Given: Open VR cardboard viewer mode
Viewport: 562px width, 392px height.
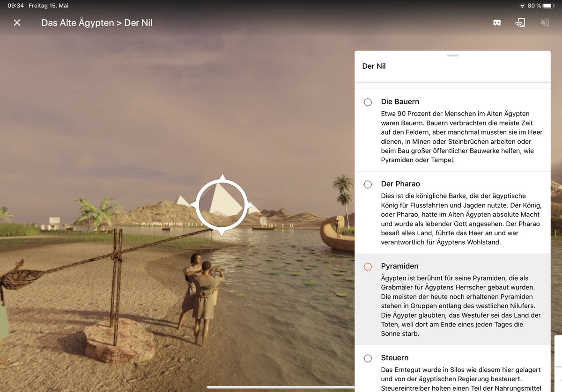Looking at the screenshot, I should pos(497,22).
